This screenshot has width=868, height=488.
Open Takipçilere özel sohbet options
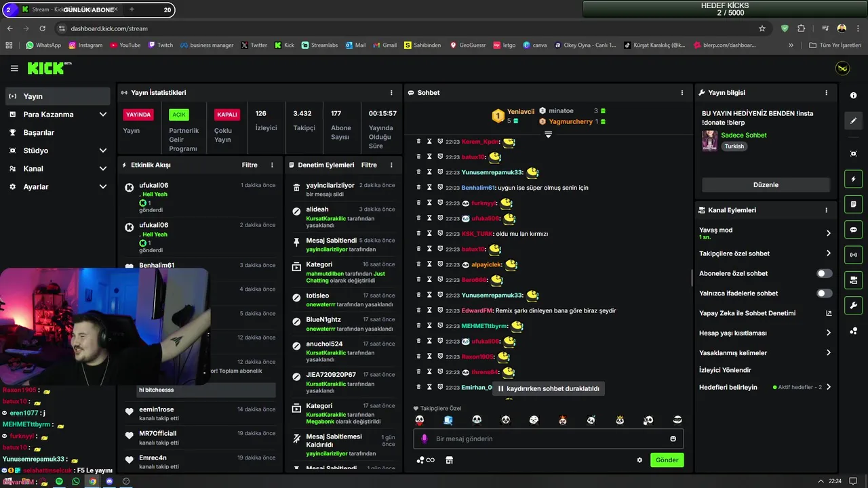[x=765, y=253]
